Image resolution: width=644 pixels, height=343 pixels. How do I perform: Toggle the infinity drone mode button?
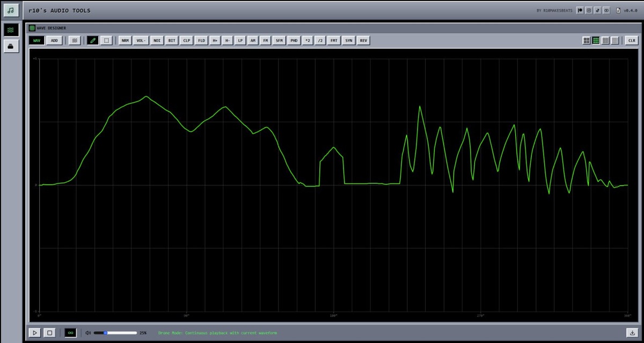(70, 333)
